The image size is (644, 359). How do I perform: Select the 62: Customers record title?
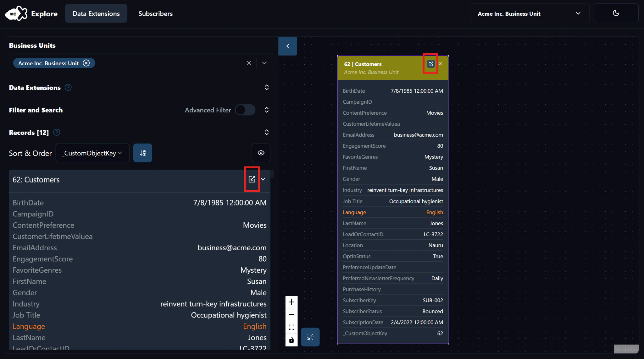coord(36,180)
